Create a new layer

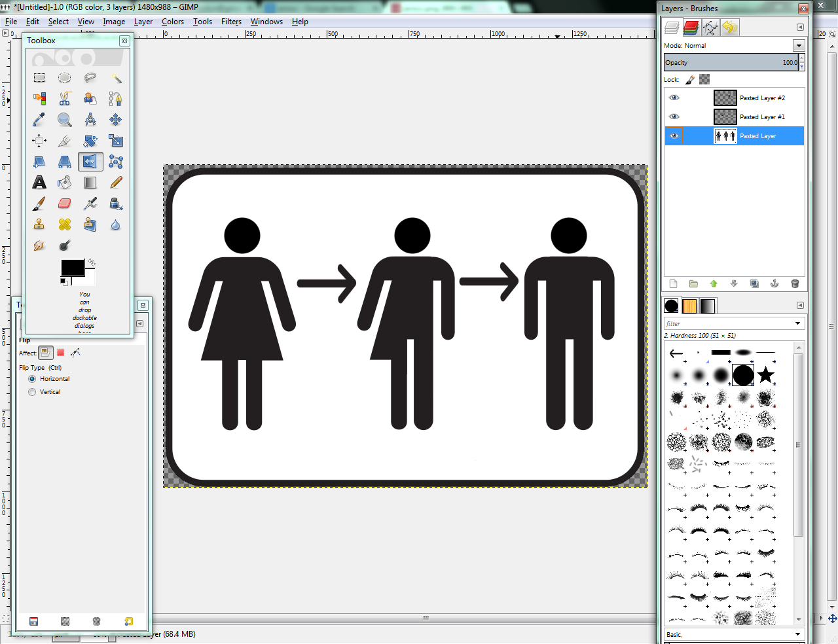[x=673, y=283]
